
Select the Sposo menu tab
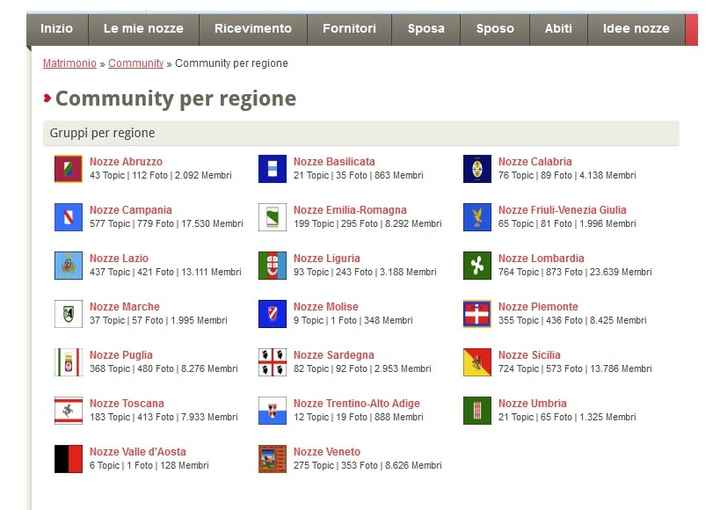click(495, 29)
